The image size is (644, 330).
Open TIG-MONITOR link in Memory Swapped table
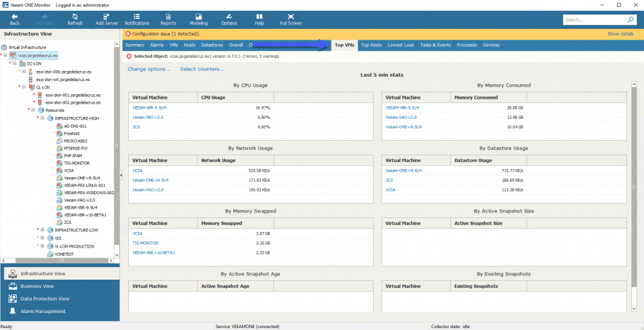click(x=145, y=243)
